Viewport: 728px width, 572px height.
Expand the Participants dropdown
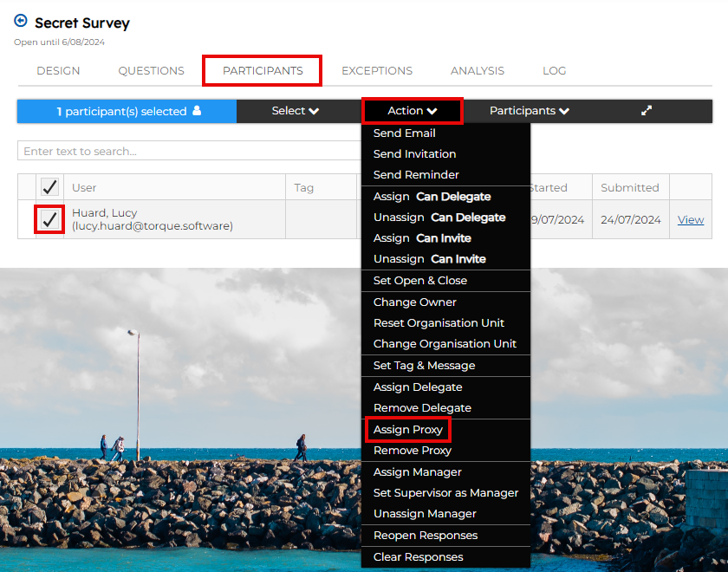(x=529, y=111)
